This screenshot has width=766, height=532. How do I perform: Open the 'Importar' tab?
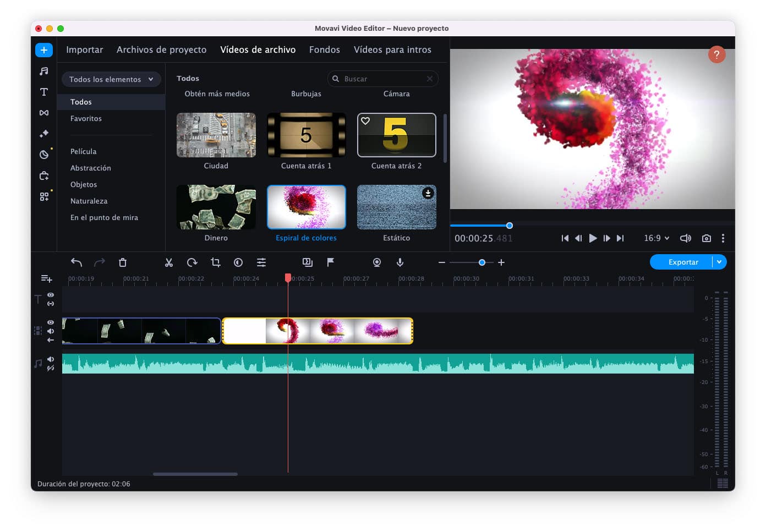click(84, 50)
